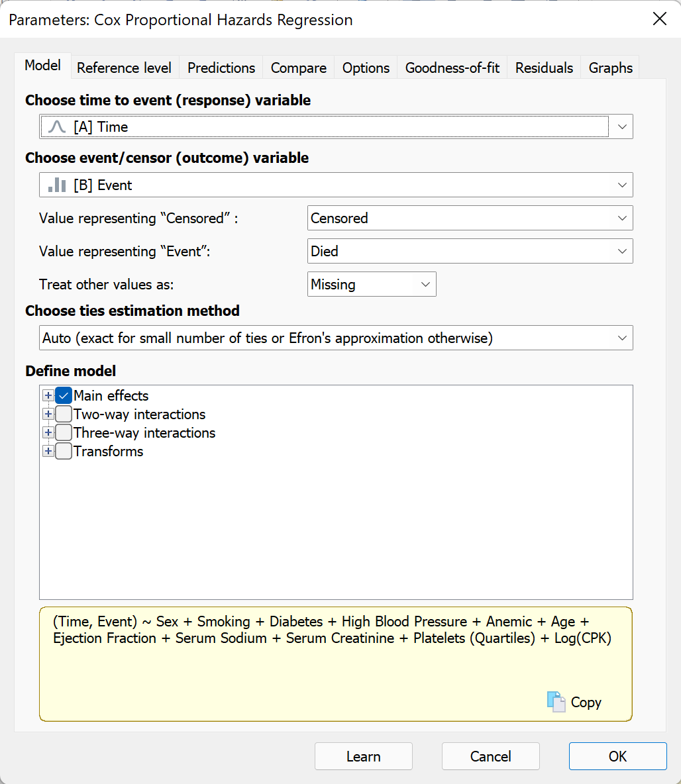The image size is (681, 784).
Task: Expand the Transforms tree node
Action: click(48, 452)
